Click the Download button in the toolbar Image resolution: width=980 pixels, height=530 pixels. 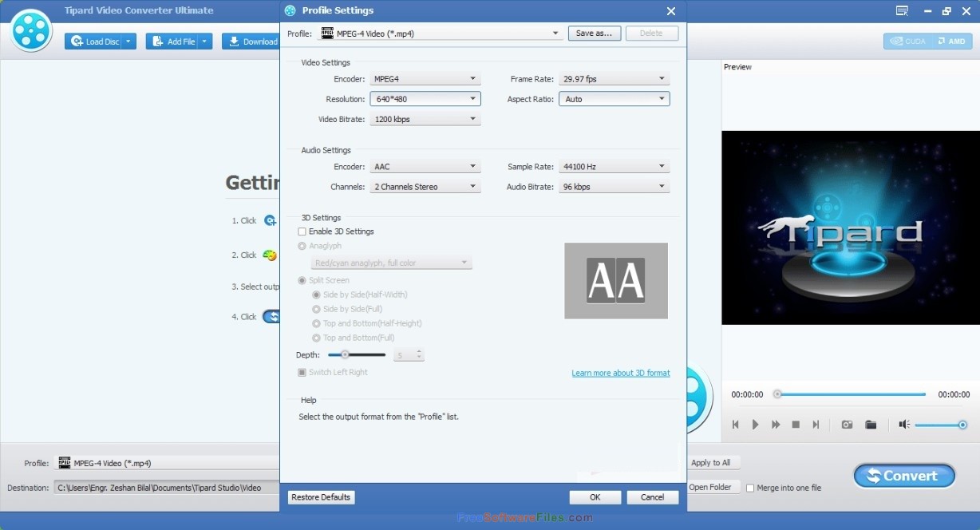click(x=251, y=42)
